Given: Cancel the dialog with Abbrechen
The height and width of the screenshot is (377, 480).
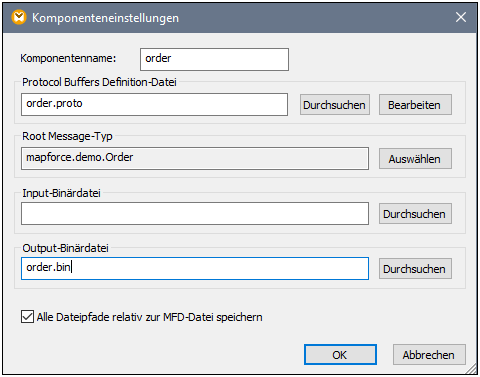Looking at the screenshot, I should tap(429, 355).
